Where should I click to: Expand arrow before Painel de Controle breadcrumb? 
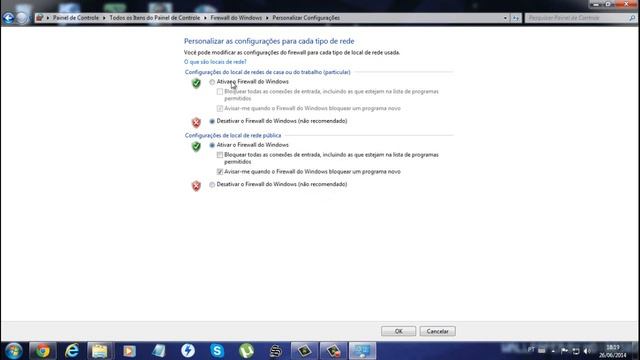[x=48, y=18]
